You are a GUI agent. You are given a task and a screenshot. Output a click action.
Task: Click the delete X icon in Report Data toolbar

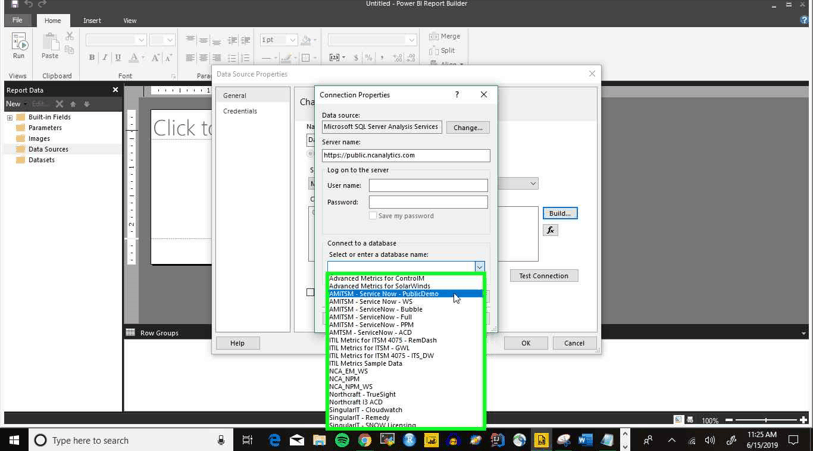pos(59,104)
